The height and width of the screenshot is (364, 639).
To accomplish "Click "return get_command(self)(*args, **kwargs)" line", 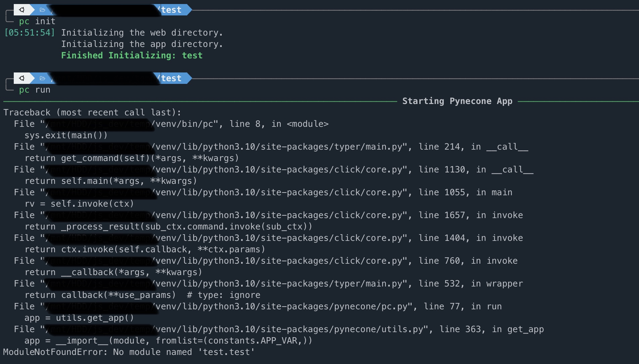I will [x=131, y=158].
